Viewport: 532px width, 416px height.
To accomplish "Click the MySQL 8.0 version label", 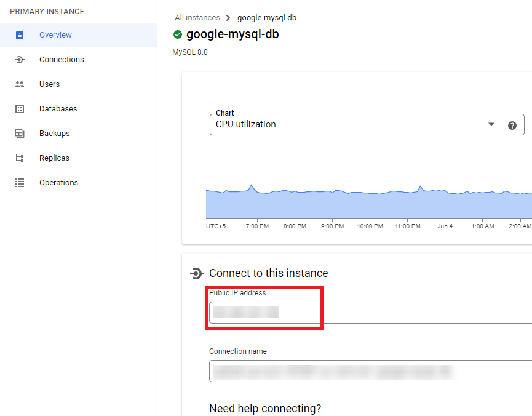I will (190, 52).
